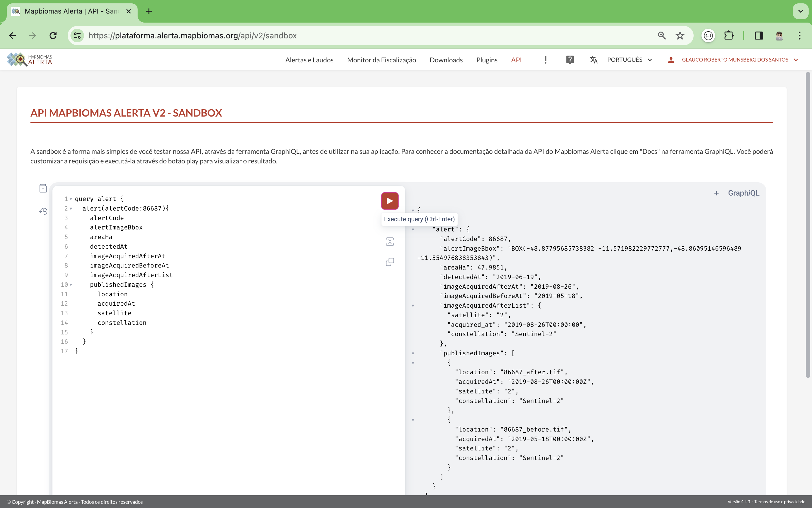Click the user profile icon in the navbar
This screenshot has height=508, width=812.
[x=671, y=60]
